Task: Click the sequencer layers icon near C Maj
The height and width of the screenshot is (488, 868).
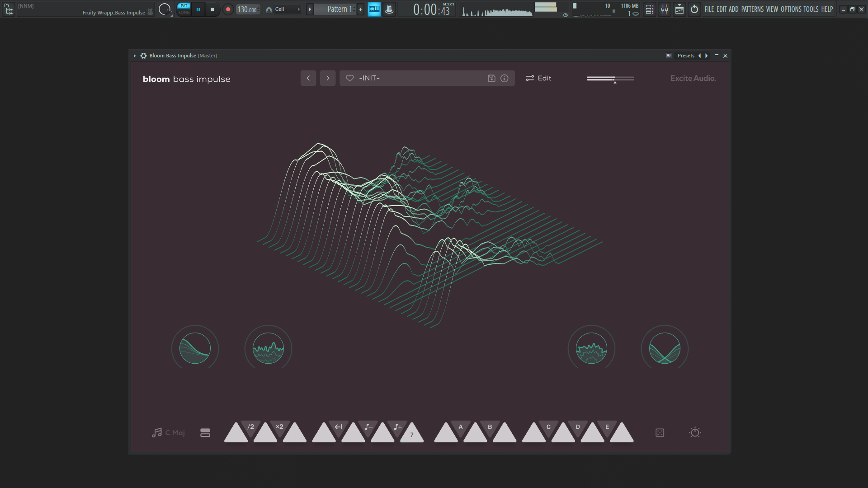Action: (x=205, y=433)
